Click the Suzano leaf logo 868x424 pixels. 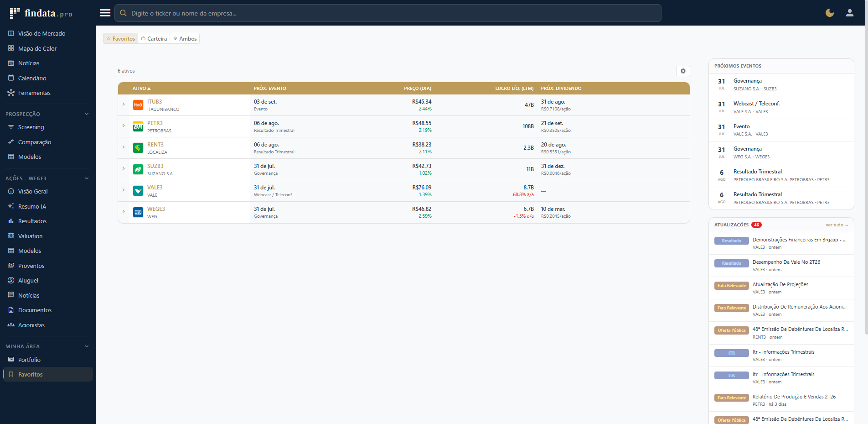coord(138,169)
